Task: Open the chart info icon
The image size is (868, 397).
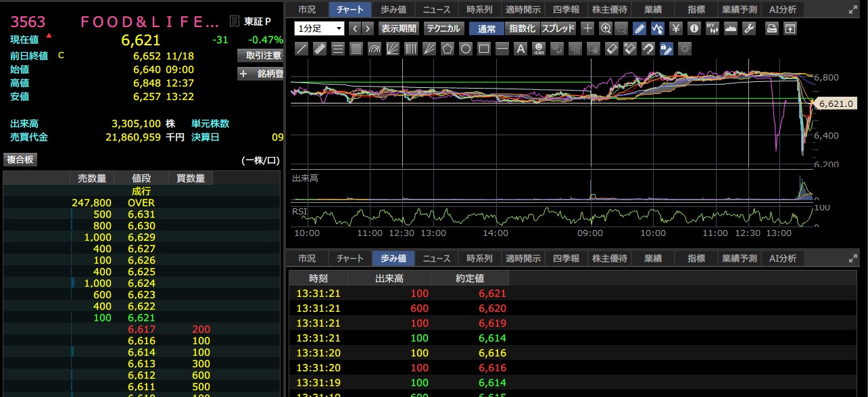Action: [x=694, y=28]
